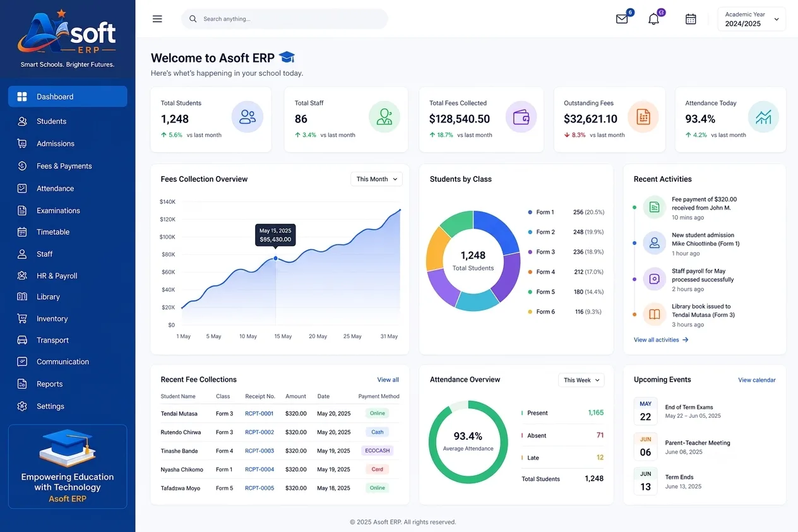Click the Card payment badge
Image resolution: width=798 pixels, height=532 pixels.
(x=377, y=469)
